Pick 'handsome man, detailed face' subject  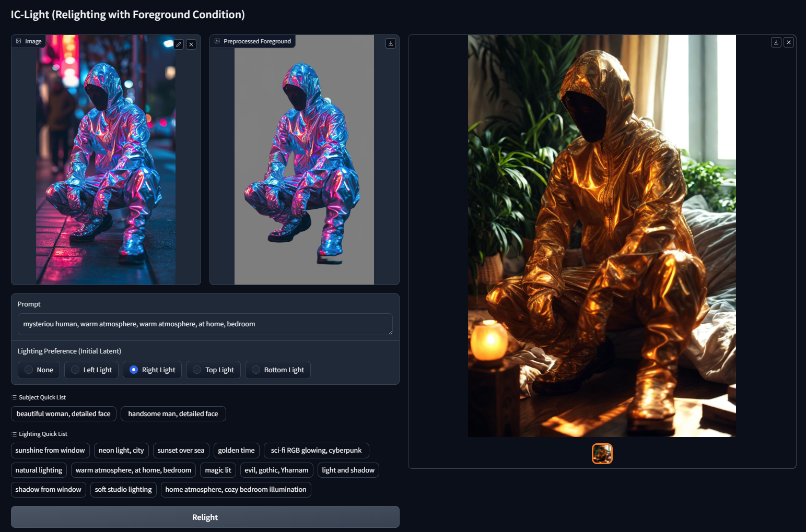[x=173, y=413]
